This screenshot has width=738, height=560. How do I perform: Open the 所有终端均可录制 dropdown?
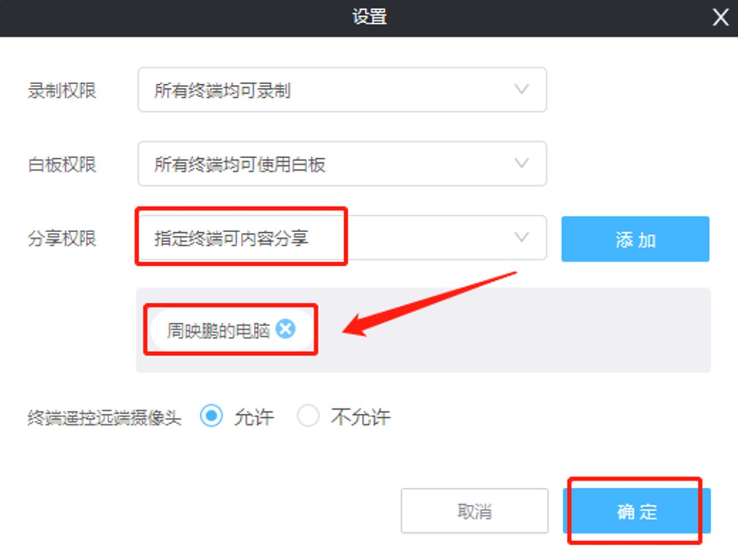pos(342,90)
